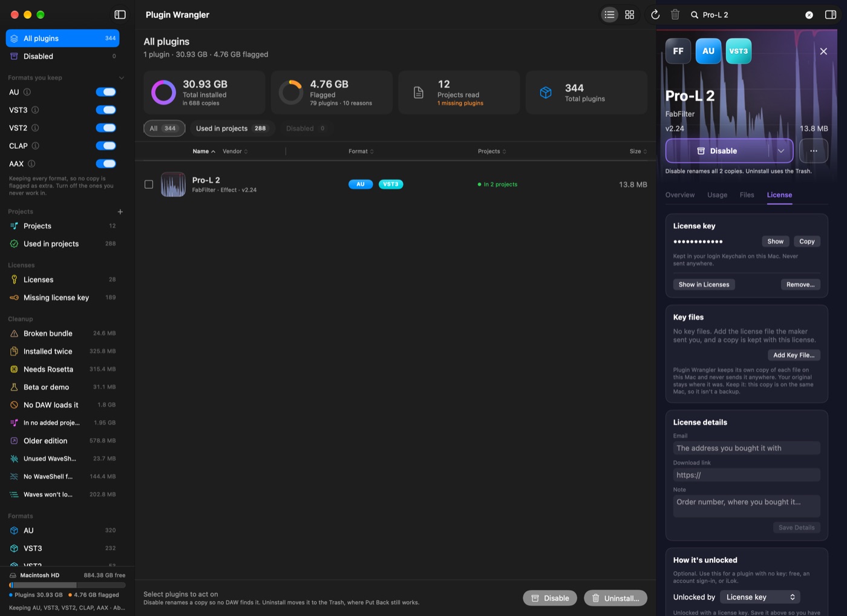Select Used in projects filter pill
The width and height of the screenshot is (847, 616).
click(231, 128)
